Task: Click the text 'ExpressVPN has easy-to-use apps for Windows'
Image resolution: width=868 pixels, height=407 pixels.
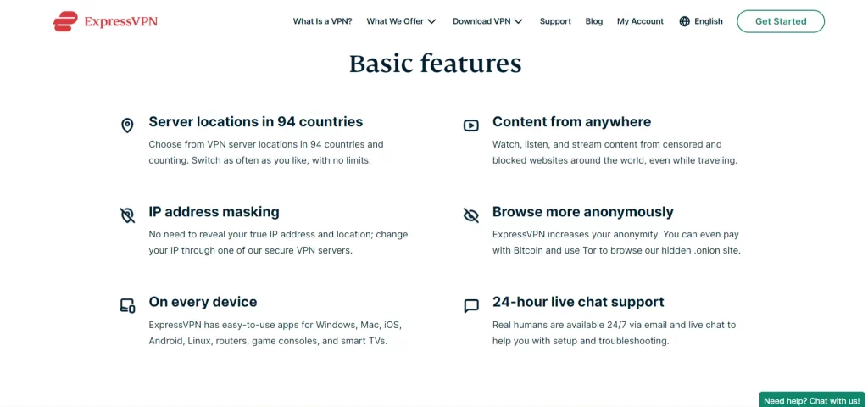Action: point(252,325)
